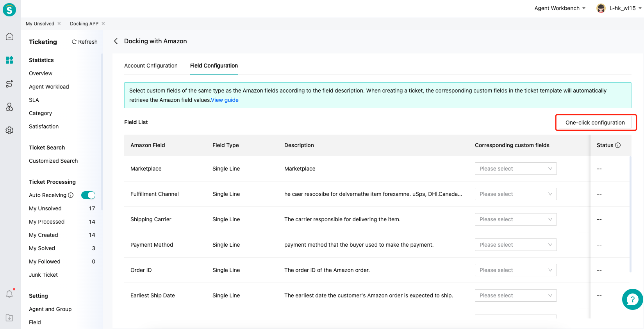The width and height of the screenshot is (644, 329).
Task: Expand the Agent Workbench dropdown
Action: tap(560, 8)
